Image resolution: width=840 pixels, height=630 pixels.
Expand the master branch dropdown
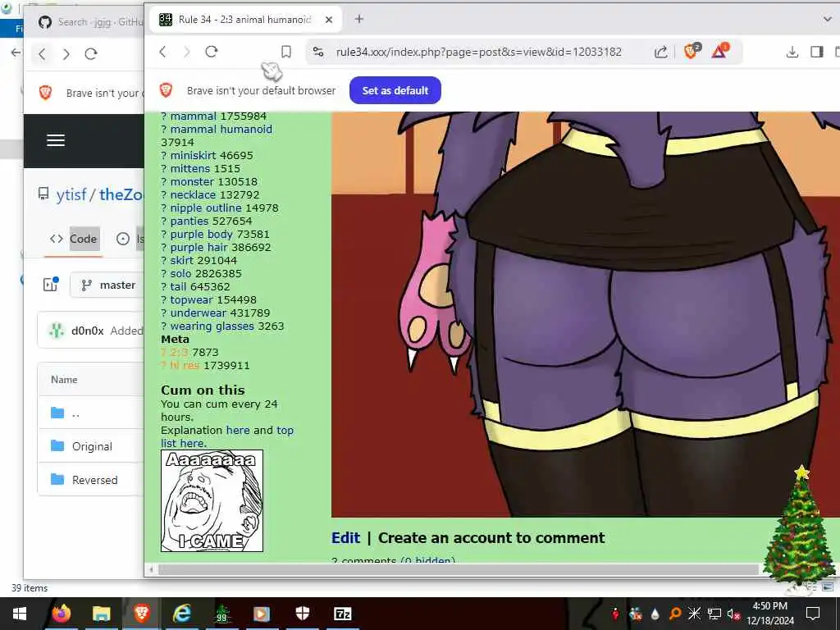pos(108,285)
